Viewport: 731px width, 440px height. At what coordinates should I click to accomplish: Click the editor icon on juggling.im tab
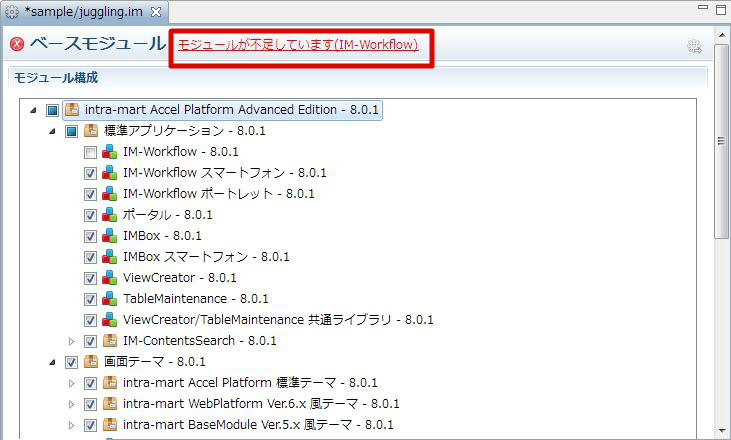12,12
